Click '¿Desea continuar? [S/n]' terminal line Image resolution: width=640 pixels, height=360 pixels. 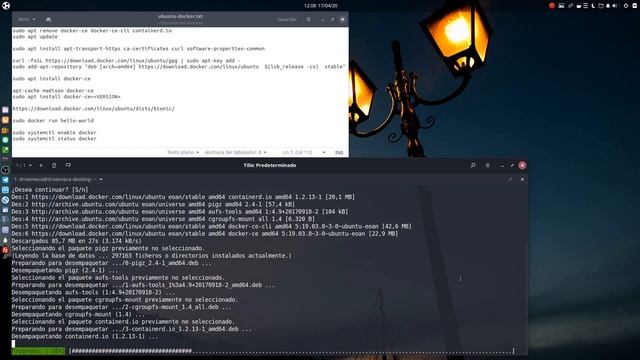pyautogui.click(x=50, y=190)
